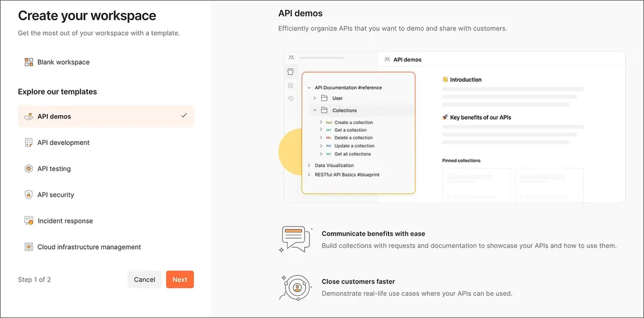
Task: Click the API development template icon
Action: point(29,142)
